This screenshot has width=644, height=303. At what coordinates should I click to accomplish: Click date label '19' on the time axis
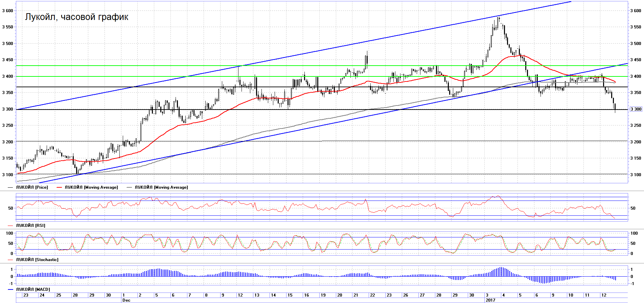323,295
